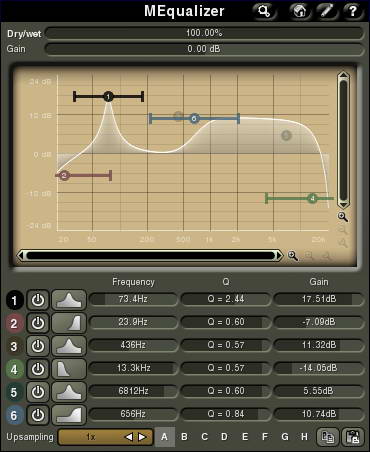Screen dimensions: 370x452
Task: Click band 6 frequency 656Hz field
Action: click(133, 414)
